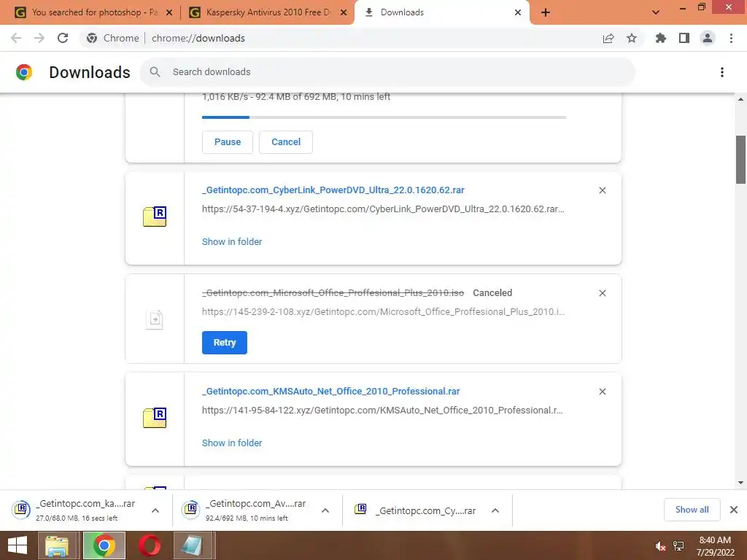Viewport: 747px width, 560px height.
Task: Click the share page icon in address bar
Action: 608,38
